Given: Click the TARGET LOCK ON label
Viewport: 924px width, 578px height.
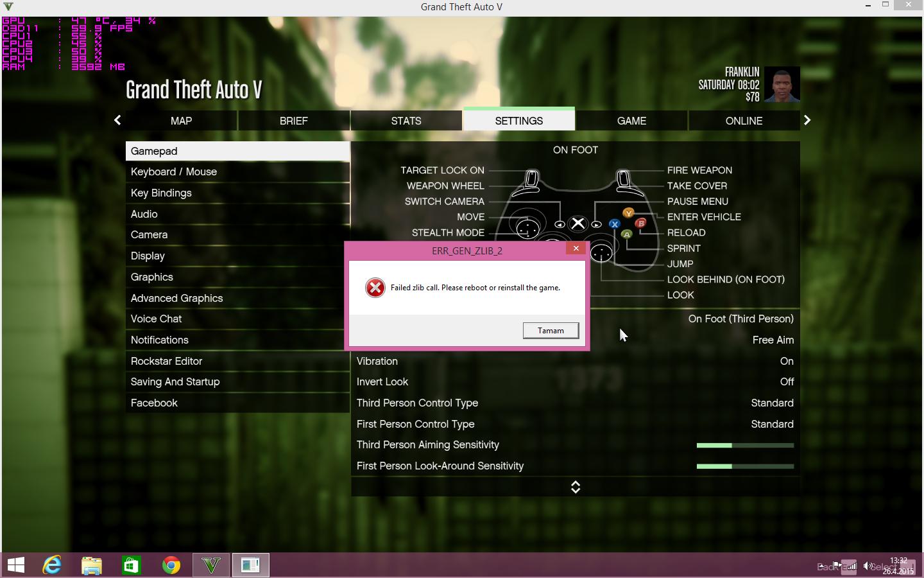Looking at the screenshot, I should point(442,170).
